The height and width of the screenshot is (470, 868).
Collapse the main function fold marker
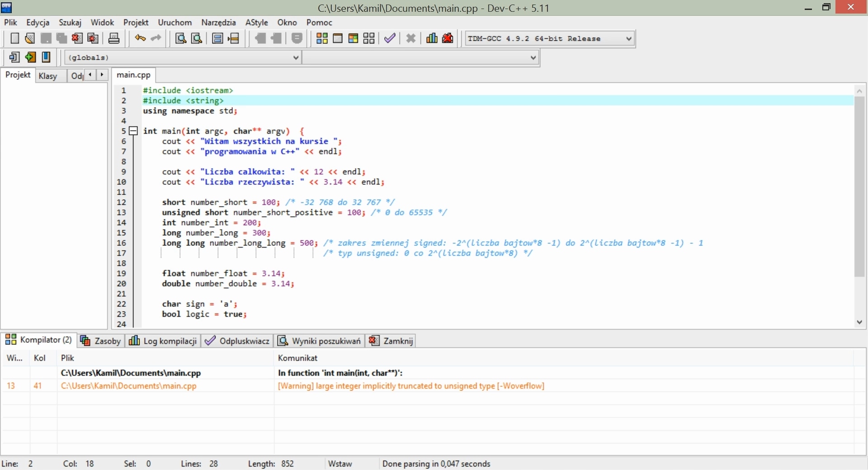pyautogui.click(x=133, y=131)
